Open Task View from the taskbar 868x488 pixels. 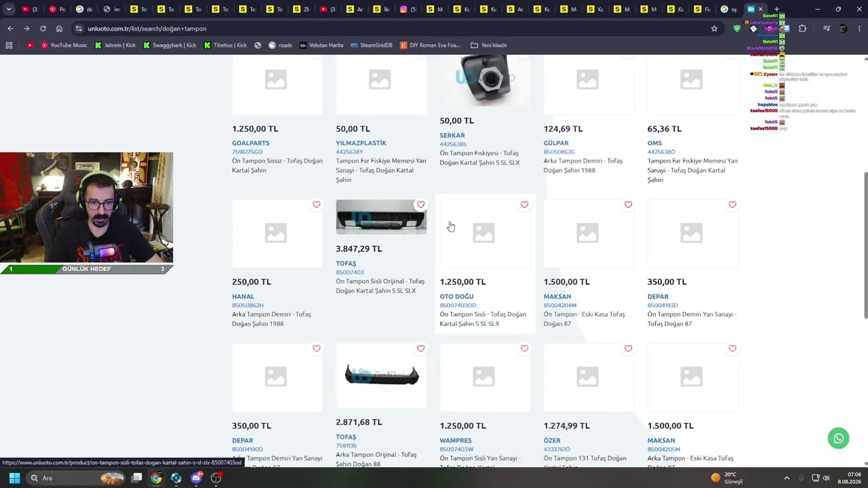[x=136, y=478]
